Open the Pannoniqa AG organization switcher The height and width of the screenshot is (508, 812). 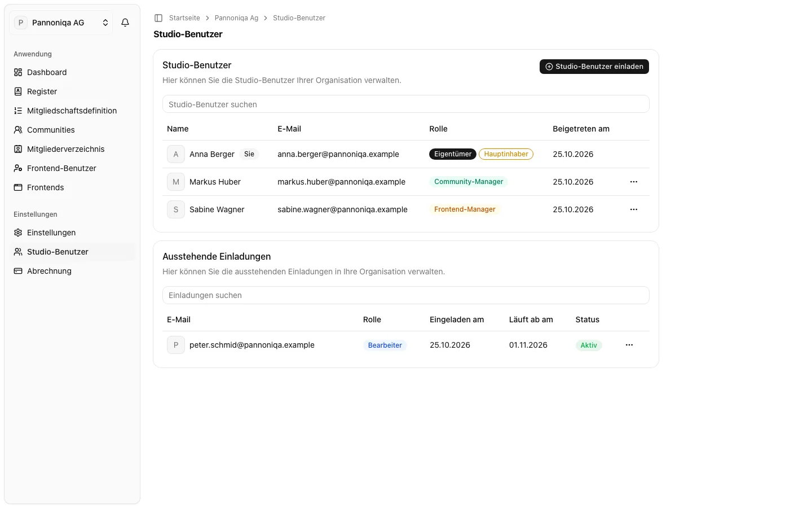click(x=61, y=23)
